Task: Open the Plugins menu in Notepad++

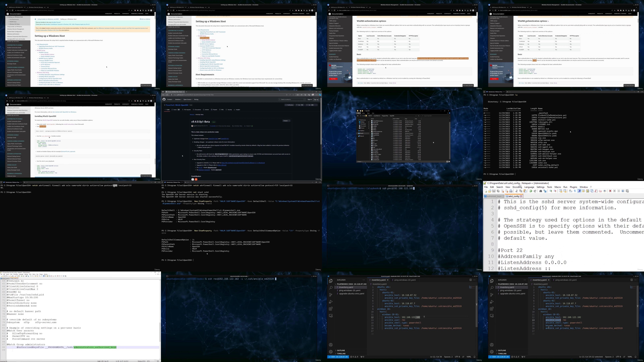Action: pyautogui.click(x=573, y=187)
